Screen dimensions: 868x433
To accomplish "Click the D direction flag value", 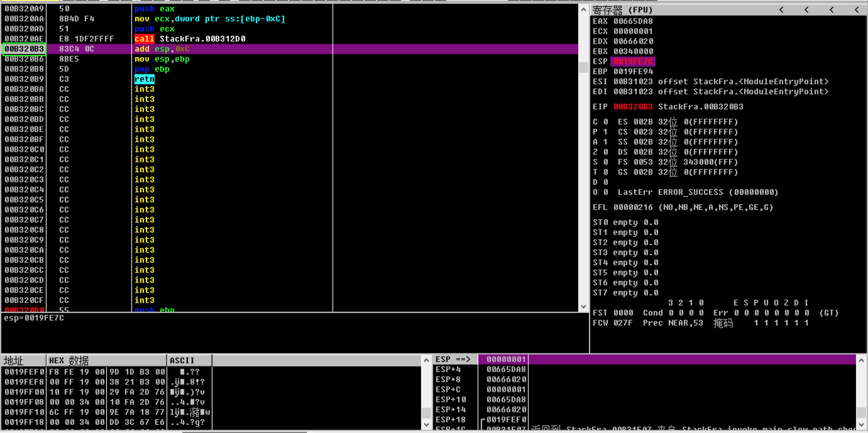I will [x=606, y=182].
